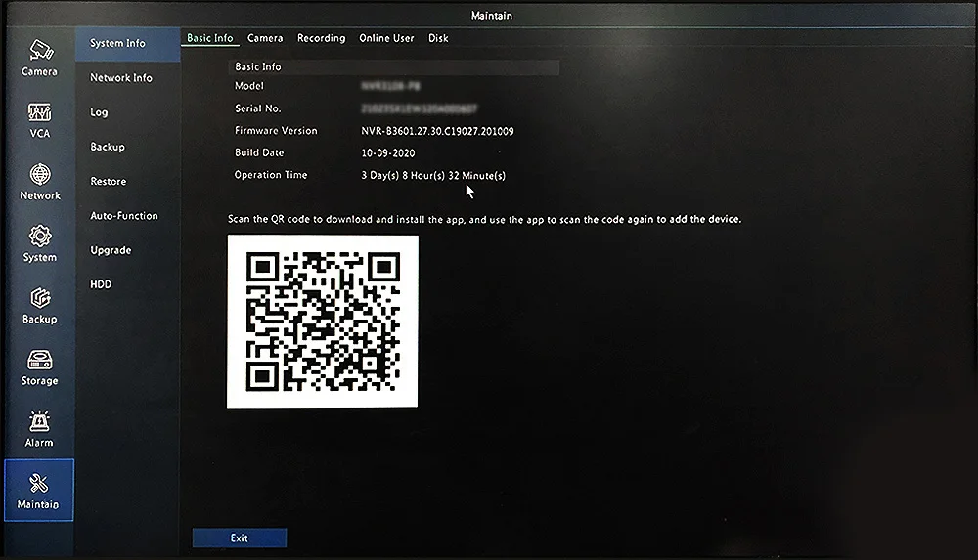Open the HDD submenu item
This screenshot has height=560, width=978.
tap(101, 284)
